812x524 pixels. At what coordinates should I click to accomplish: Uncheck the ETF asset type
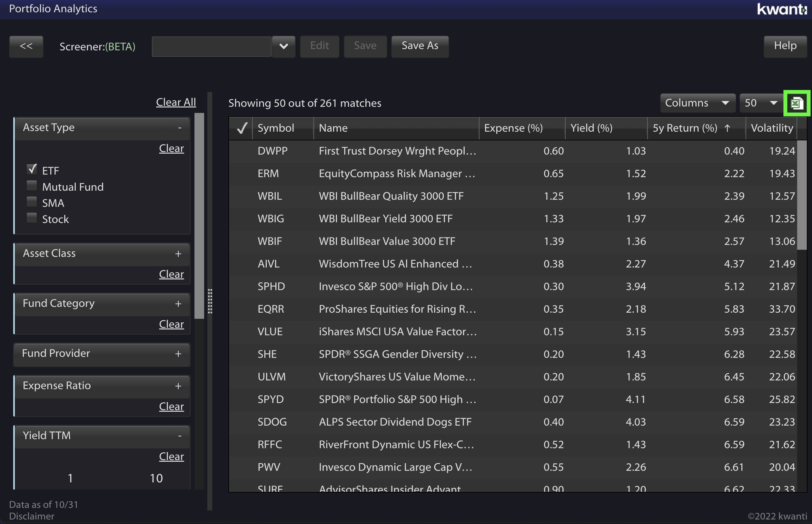click(32, 169)
